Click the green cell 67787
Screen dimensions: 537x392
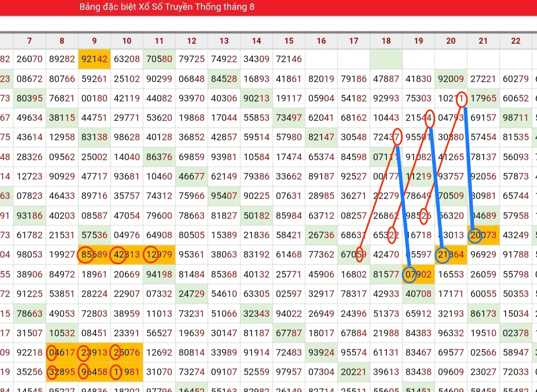[x=289, y=333]
